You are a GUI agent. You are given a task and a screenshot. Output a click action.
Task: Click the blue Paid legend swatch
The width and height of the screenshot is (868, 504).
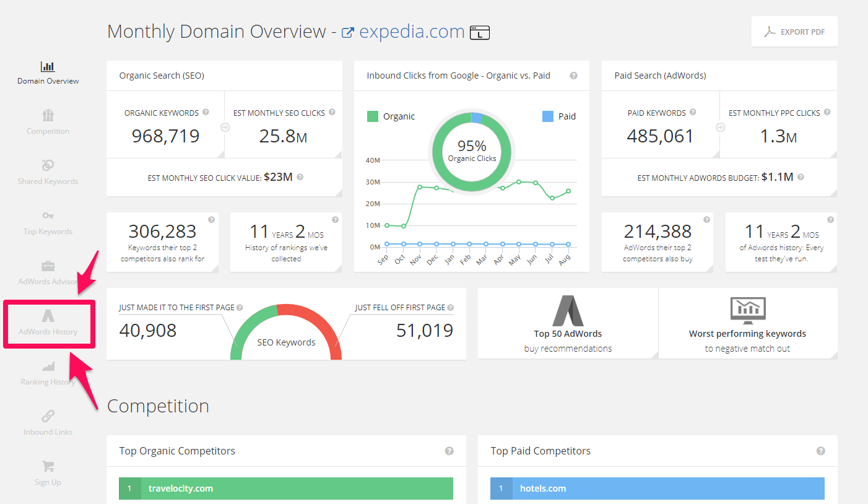pyautogui.click(x=547, y=116)
